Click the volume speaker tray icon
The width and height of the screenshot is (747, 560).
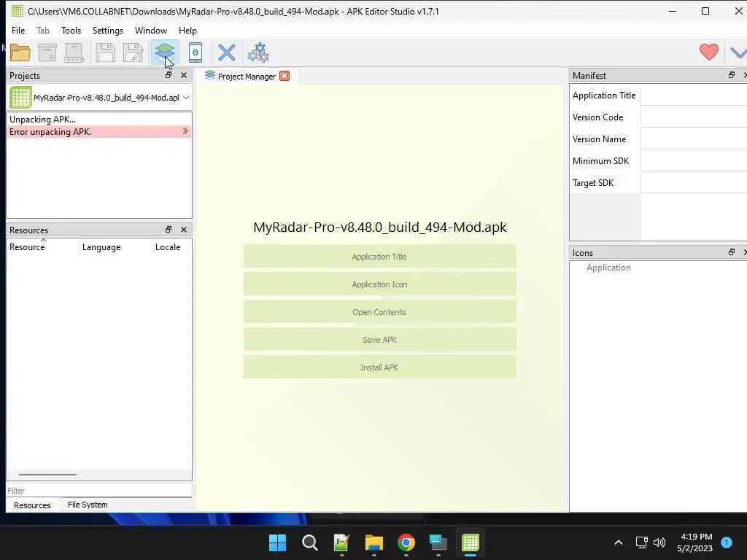pyautogui.click(x=659, y=542)
